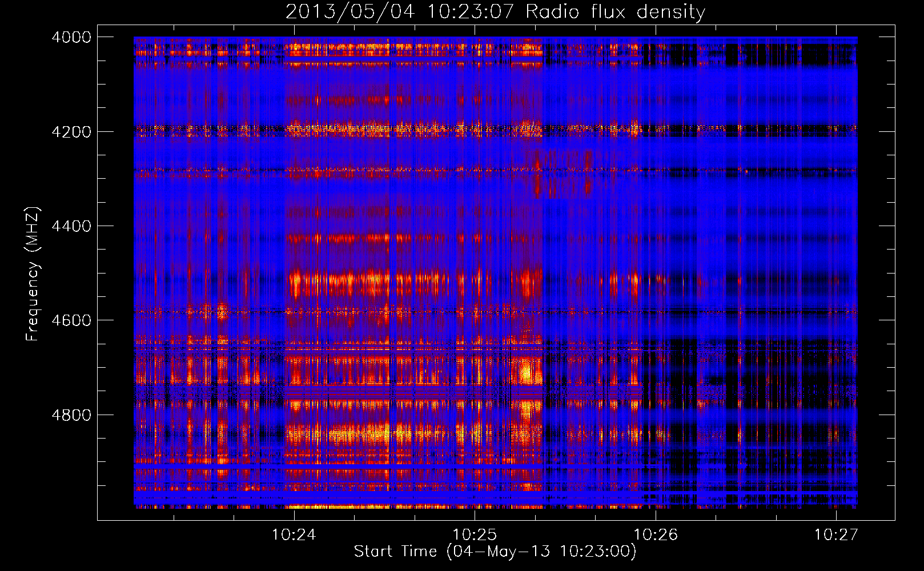This screenshot has height=571, width=924.
Task: Click the 4600 frequency tick label
Action: coord(71,320)
